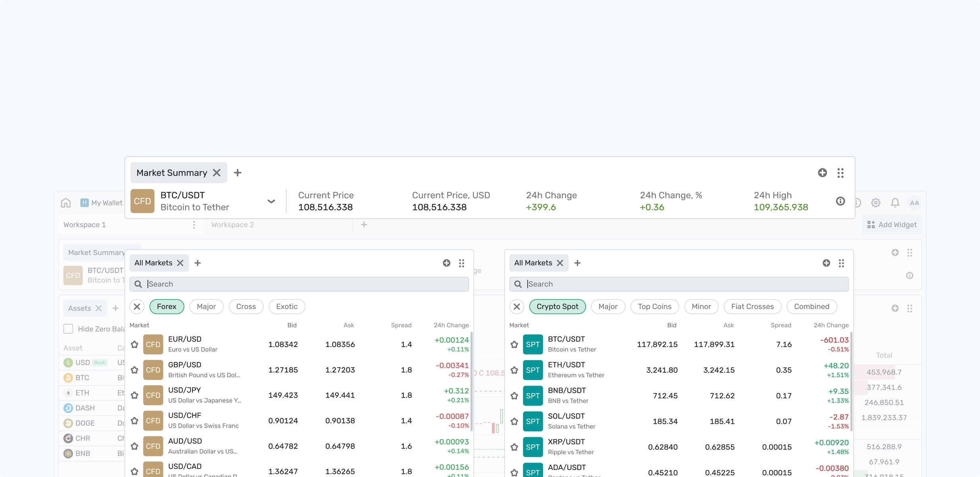
Task: Toggle the Top Coins filter chip
Action: coord(655,306)
